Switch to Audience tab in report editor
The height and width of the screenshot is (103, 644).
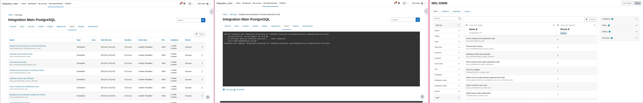click(445, 12)
